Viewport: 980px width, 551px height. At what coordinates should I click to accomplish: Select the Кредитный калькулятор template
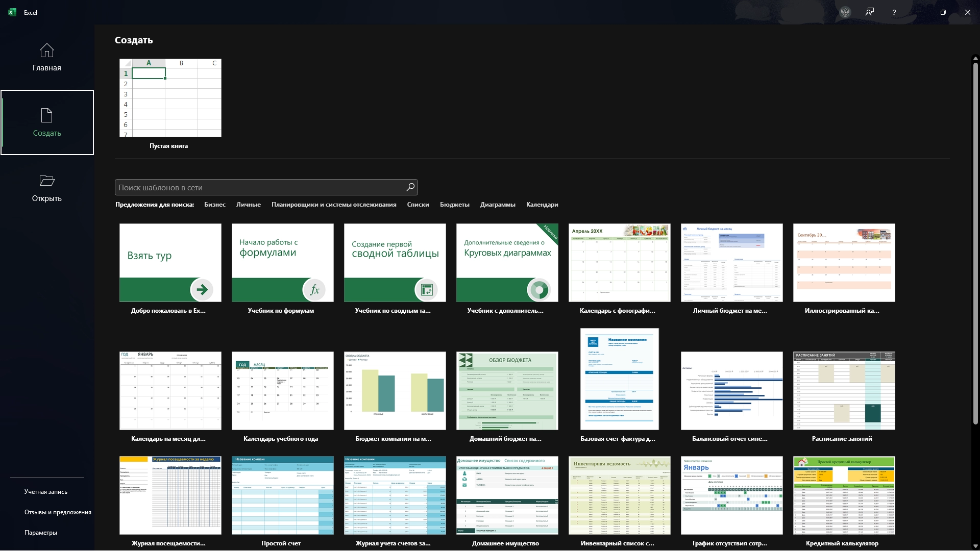click(x=844, y=495)
